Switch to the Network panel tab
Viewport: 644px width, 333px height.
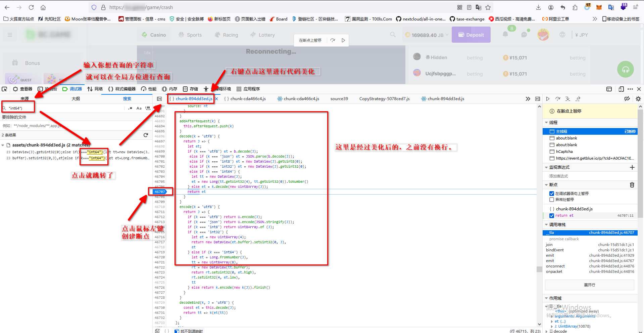pos(95,89)
